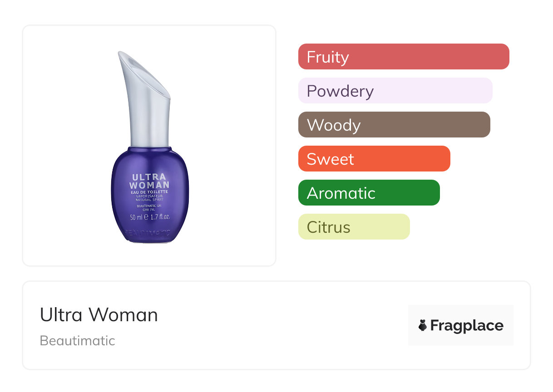Screen dimensions: 553x392
Task: Click the right tip of Fruity bar
Action: 505,57
